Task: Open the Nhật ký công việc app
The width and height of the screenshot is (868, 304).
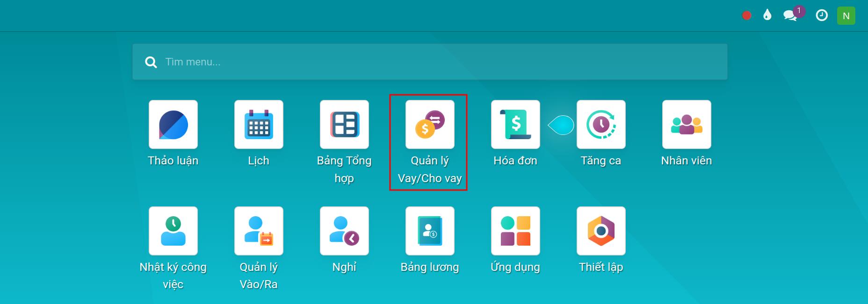Action: click(x=173, y=231)
